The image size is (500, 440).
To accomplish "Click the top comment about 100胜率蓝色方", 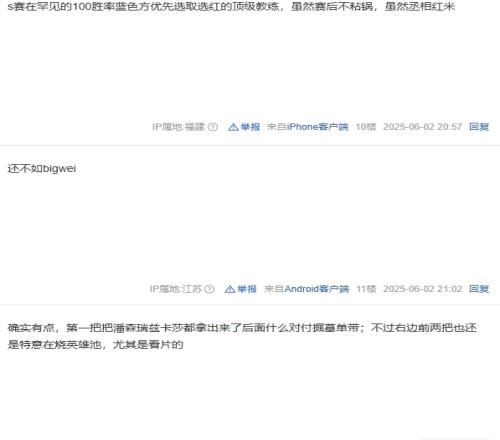I will (231, 6).
